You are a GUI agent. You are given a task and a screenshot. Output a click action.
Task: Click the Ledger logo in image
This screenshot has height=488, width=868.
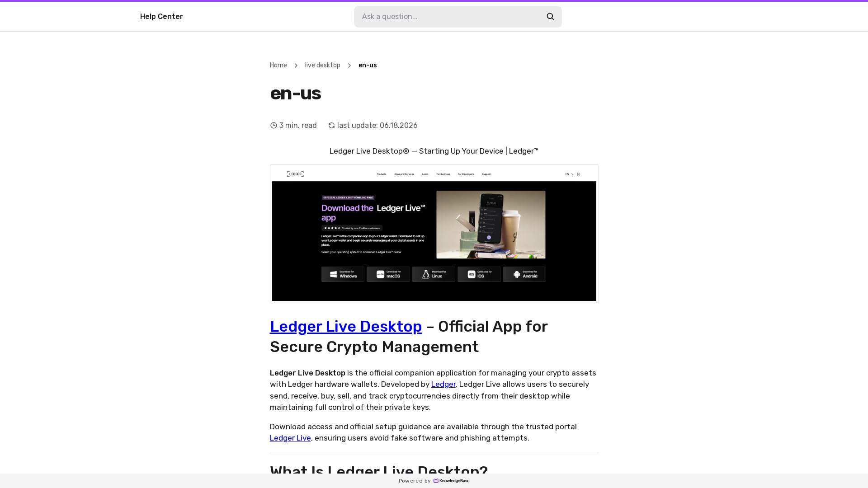tap(295, 174)
